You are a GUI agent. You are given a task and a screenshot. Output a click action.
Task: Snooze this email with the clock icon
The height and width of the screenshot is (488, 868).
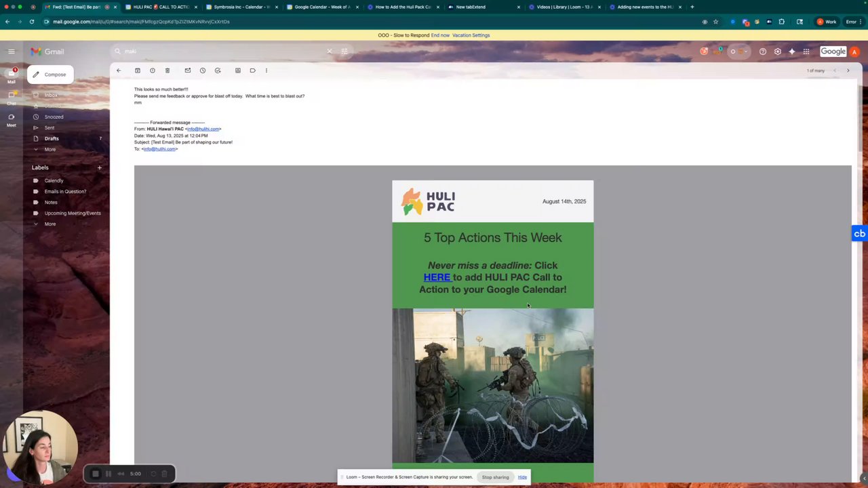pos(203,70)
